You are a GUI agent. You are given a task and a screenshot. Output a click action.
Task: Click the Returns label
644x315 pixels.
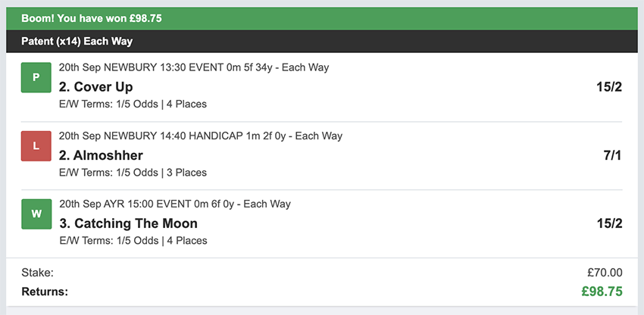pyautogui.click(x=44, y=291)
